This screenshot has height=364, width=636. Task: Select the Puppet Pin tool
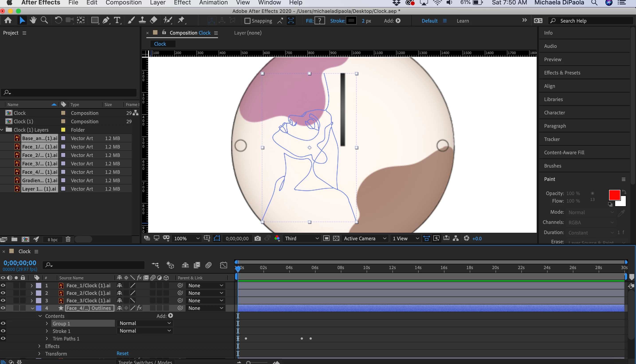(x=181, y=20)
